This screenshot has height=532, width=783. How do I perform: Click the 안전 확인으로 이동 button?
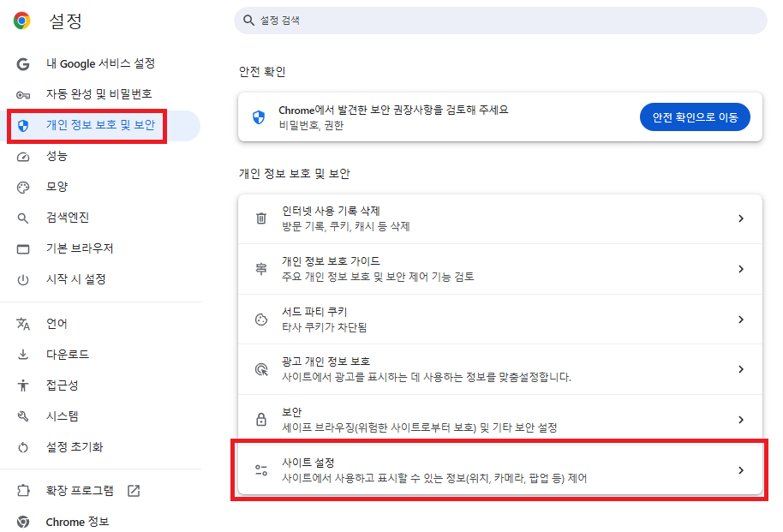695,115
